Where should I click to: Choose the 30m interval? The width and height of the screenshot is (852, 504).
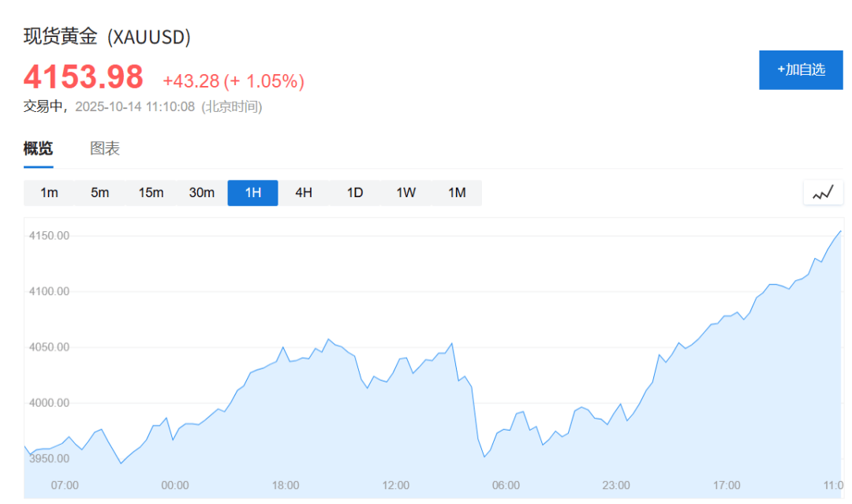[x=202, y=193]
